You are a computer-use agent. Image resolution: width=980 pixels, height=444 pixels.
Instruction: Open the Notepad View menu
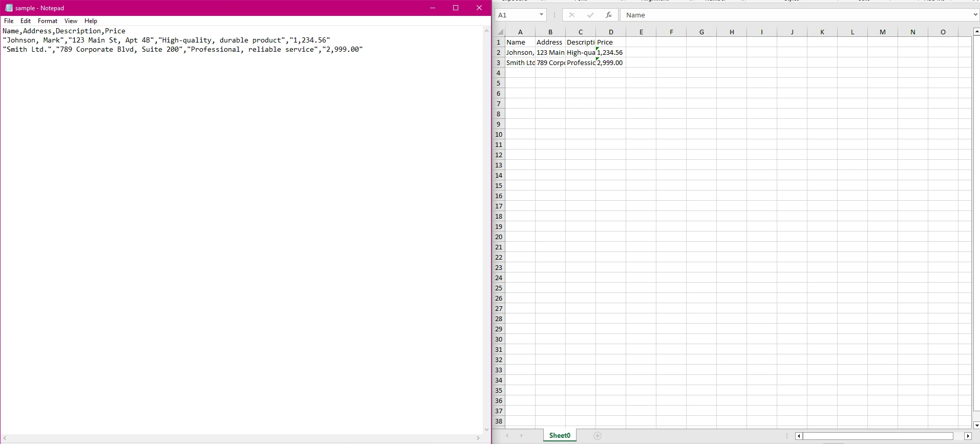pos(71,21)
